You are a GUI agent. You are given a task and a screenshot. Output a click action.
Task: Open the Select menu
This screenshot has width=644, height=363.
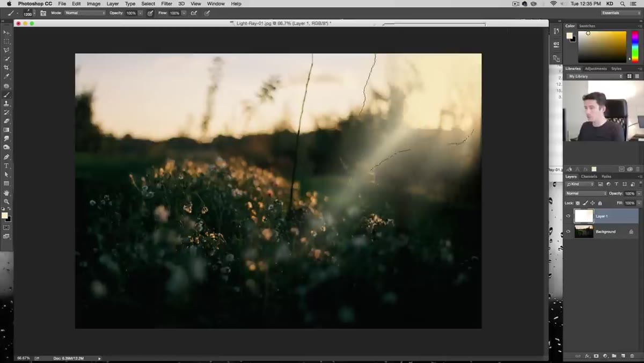coord(148,4)
